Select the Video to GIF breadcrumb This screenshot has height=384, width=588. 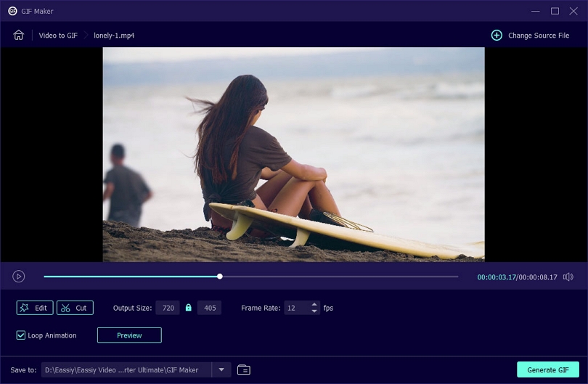coord(58,36)
